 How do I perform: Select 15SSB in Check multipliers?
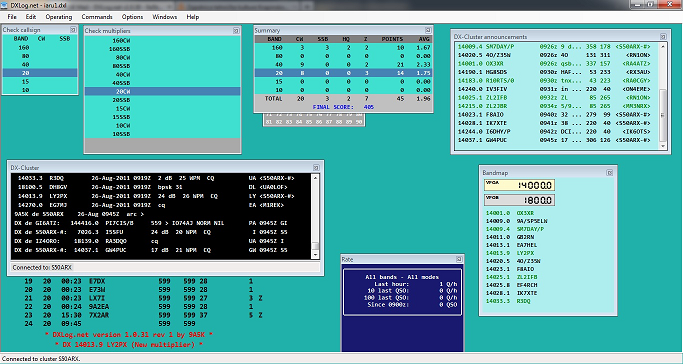[x=162, y=117]
